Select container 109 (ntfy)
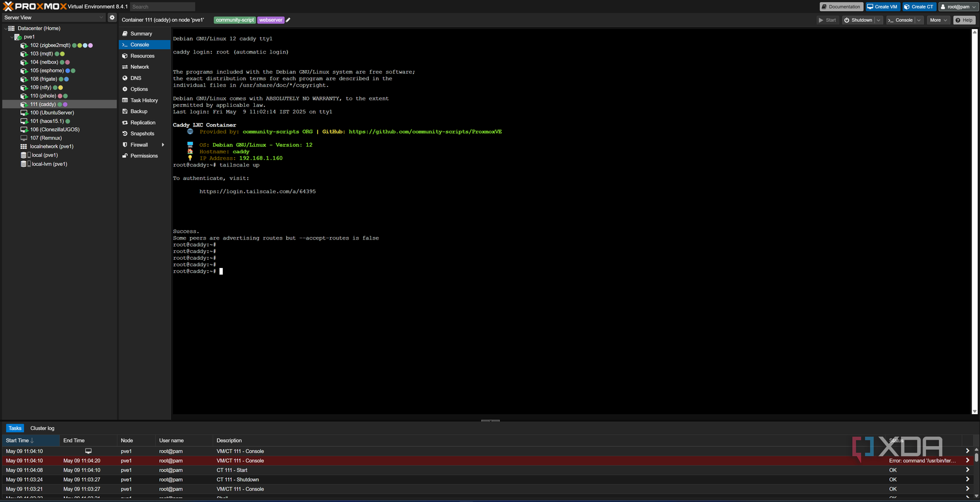The height and width of the screenshot is (502, 980). [40, 87]
